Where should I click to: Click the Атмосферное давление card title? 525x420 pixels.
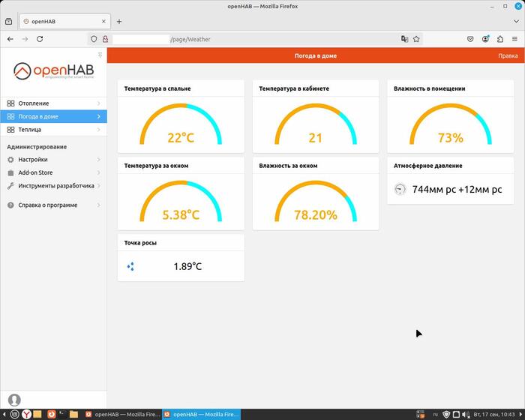pos(428,166)
